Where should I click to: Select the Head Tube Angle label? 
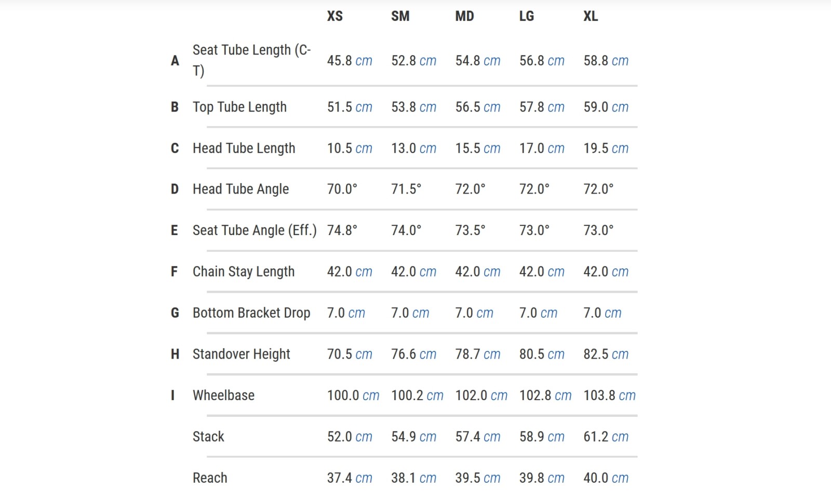(x=240, y=189)
